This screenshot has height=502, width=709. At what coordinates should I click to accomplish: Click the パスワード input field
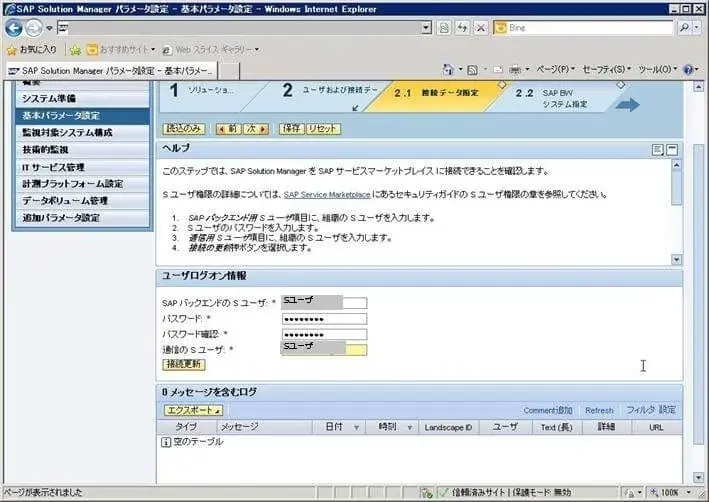pyautogui.click(x=324, y=319)
